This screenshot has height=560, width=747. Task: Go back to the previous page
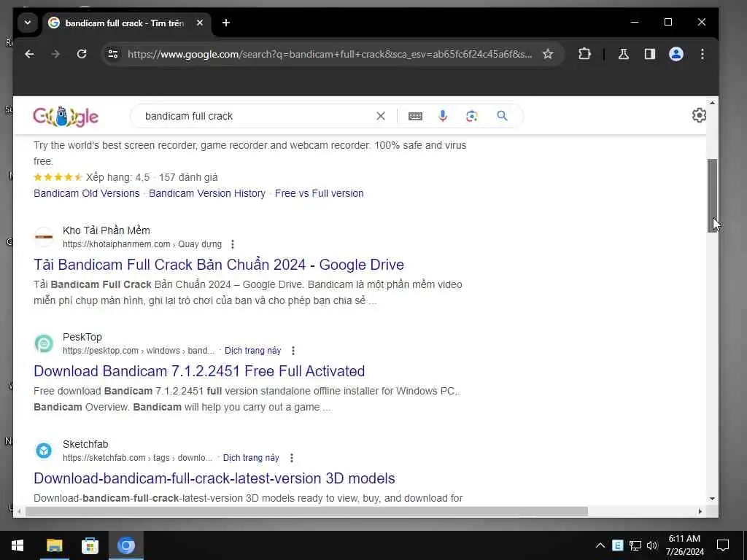[29, 54]
